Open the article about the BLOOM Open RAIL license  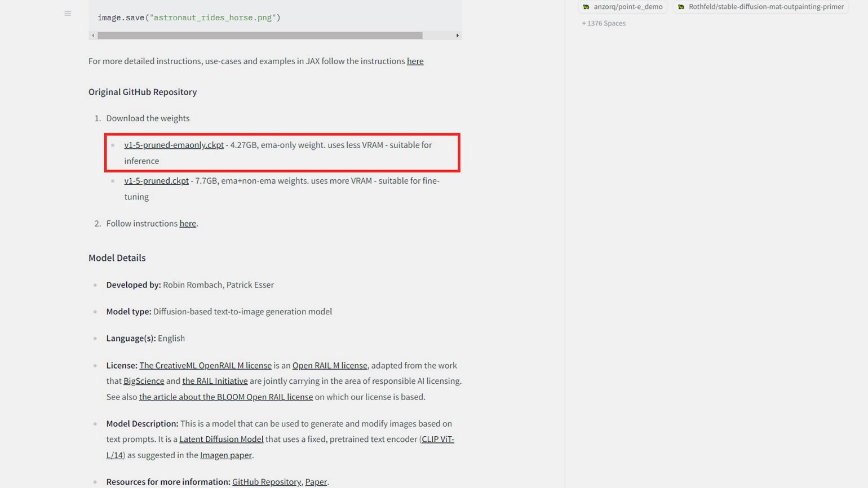(x=225, y=397)
